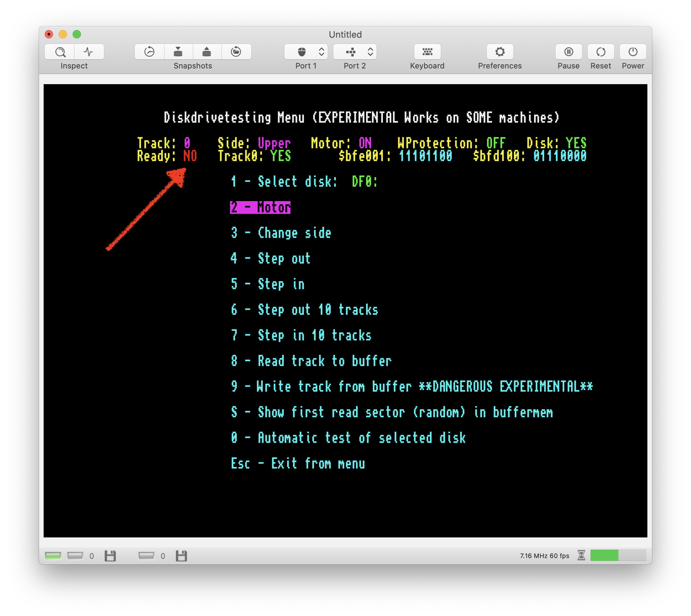Viewport: 691px width, 616px height.
Task: Toggle warp mode via the hourglass icon
Action: pyautogui.click(x=581, y=555)
